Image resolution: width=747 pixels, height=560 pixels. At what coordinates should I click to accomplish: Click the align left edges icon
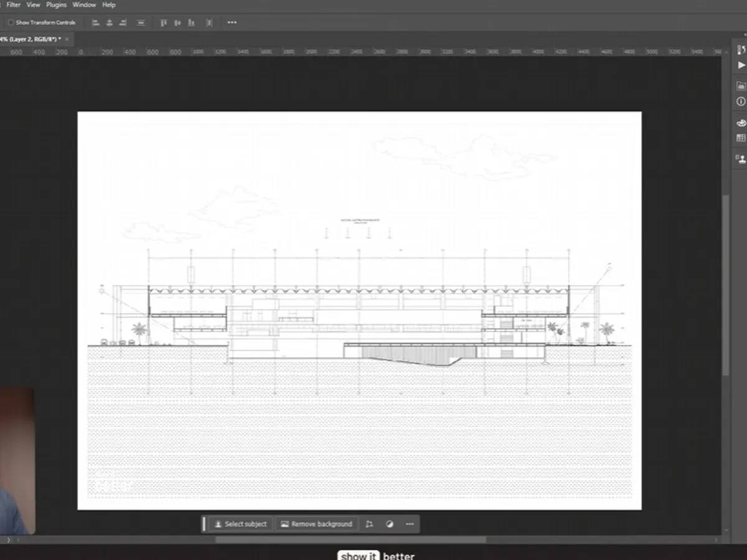coord(96,22)
